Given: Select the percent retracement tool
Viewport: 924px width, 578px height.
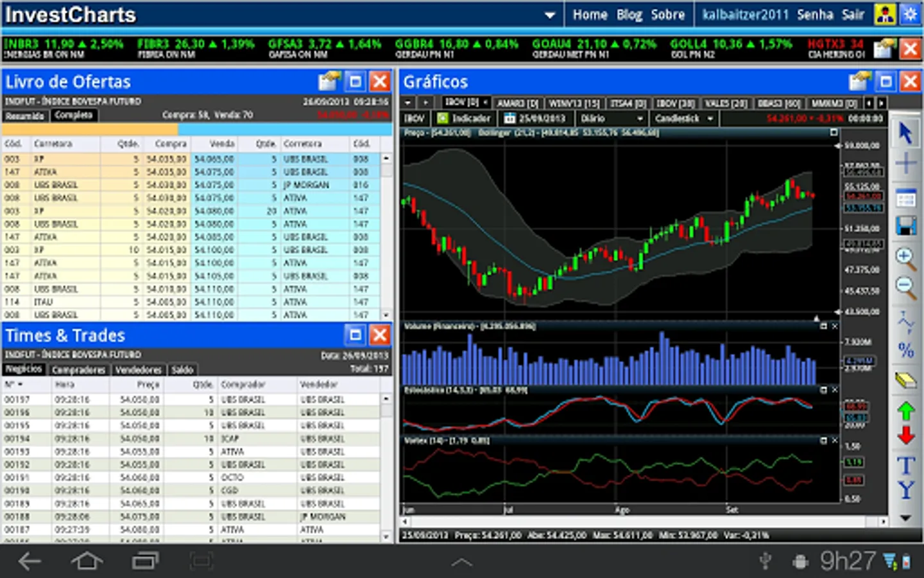Looking at the screenshot, I should [x=905, y=350].
